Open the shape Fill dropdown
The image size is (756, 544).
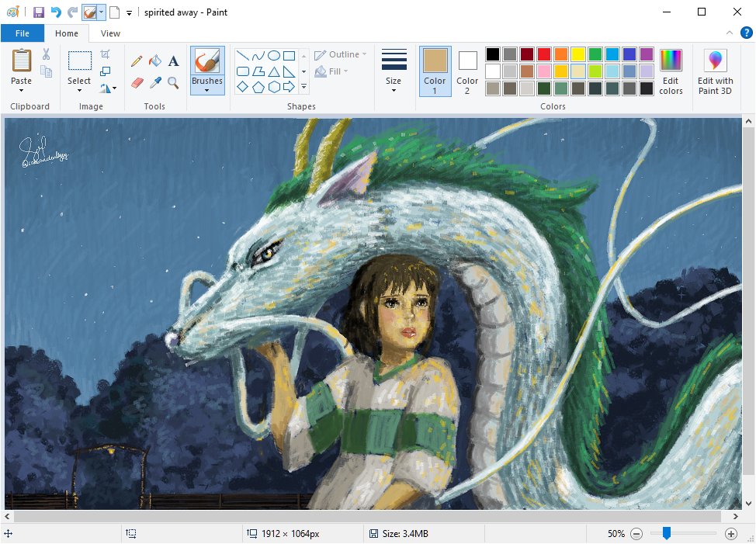(331, 71)
